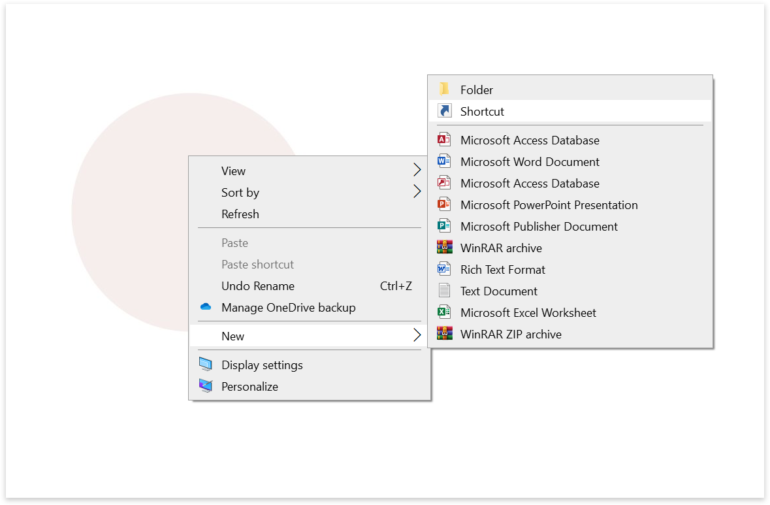Image resolution: width=770 pixels, height=505 pixels.
Task: Choose Undo Rename in the context menu
Action: [257, 286]
